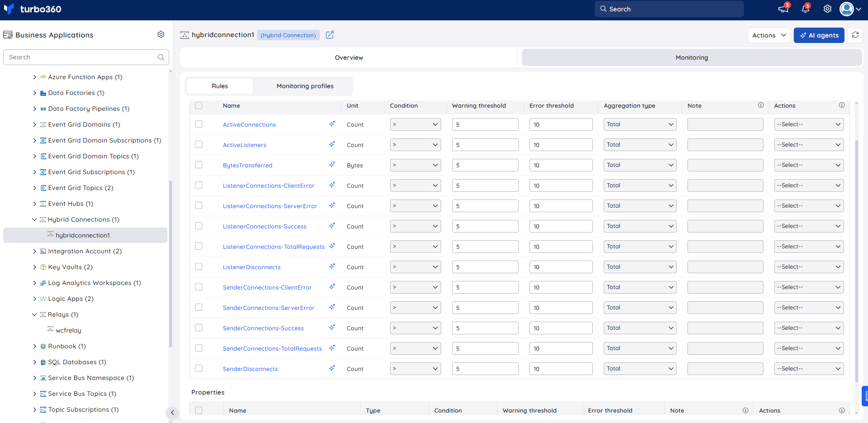Edit Error threshold for ListenerDisconnects
This screenshot has height=423, width=868.
click(x=561, y=267)
